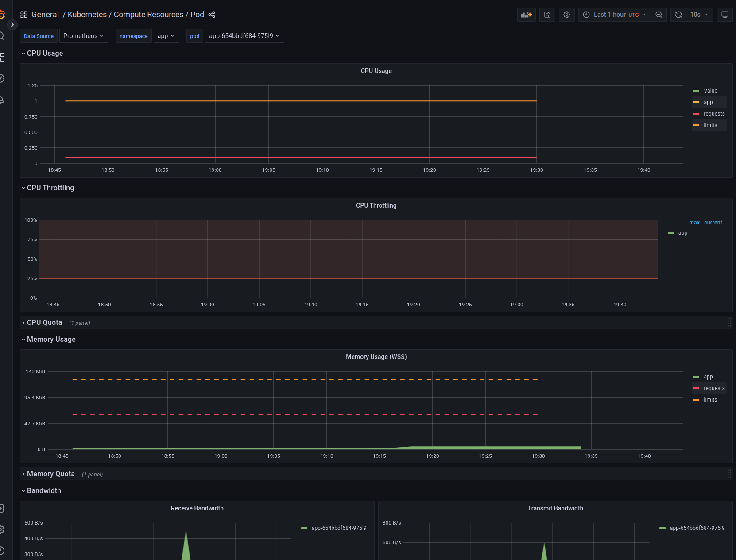Screen dimensions: 736x560
Task: Toggle the pod series in Transmit Bandwidth legend
Action: [x=697, y=528]
